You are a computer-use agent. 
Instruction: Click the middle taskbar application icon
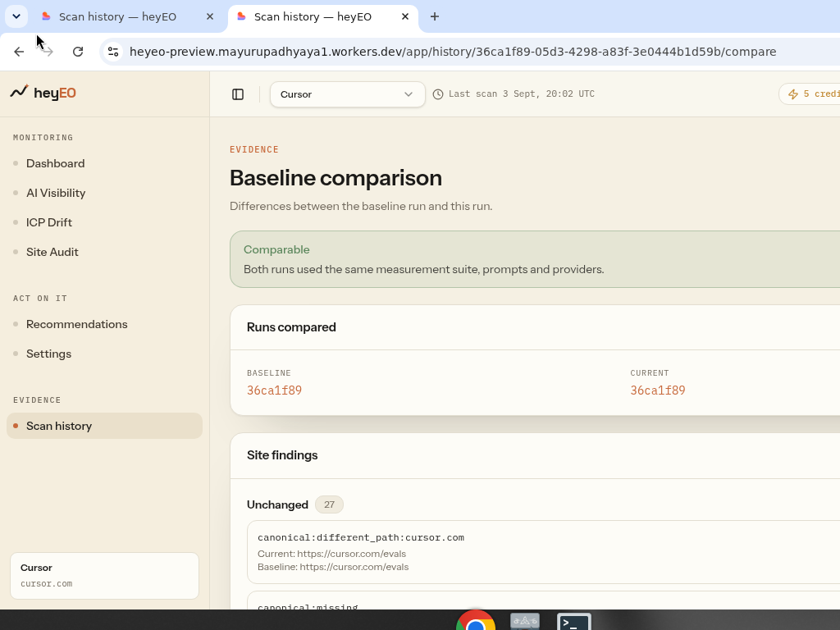coord(525,622)
